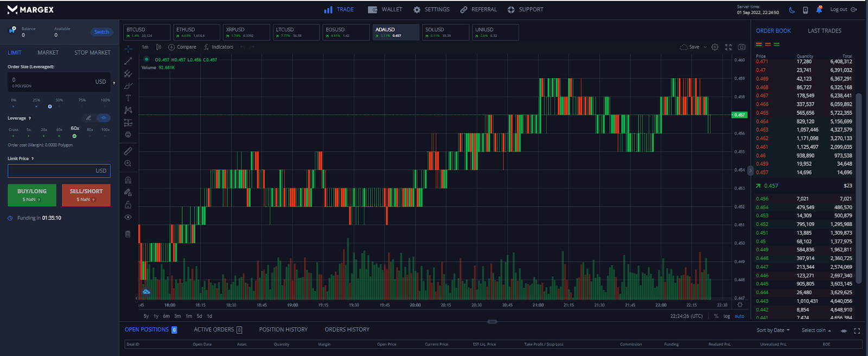Take a chart snapshot with camera icon

(742, 47)
